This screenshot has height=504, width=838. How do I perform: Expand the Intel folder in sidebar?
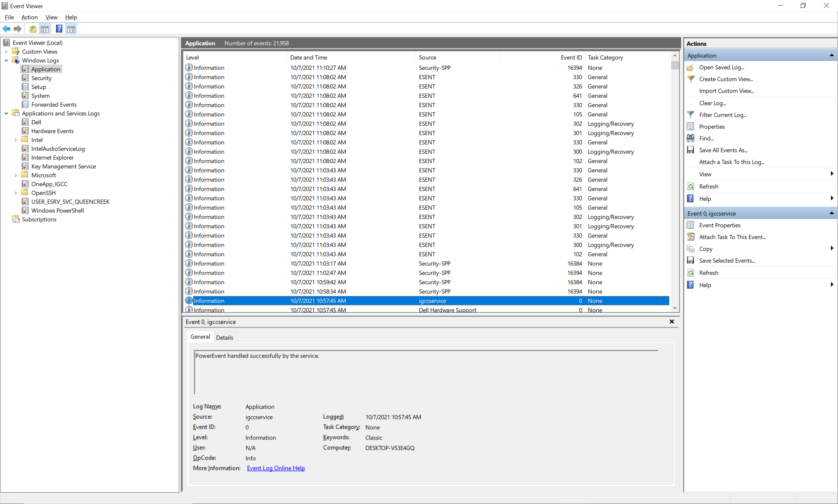(16, 139)
